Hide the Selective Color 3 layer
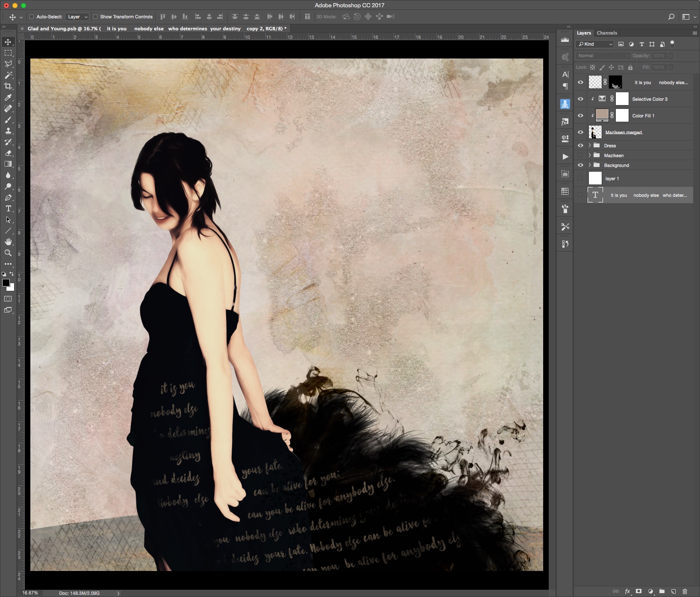Image resolution: width=700 pixels, height=597 pixels. [580, 99]
